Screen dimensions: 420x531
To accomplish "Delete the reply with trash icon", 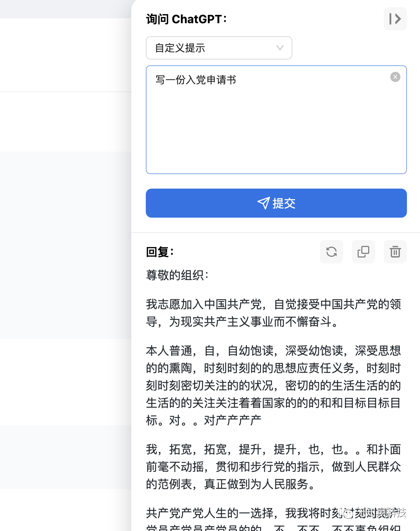I will coord(395,252).
